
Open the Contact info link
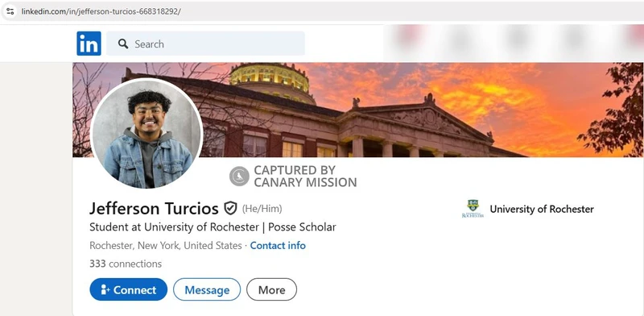(278, 246)
